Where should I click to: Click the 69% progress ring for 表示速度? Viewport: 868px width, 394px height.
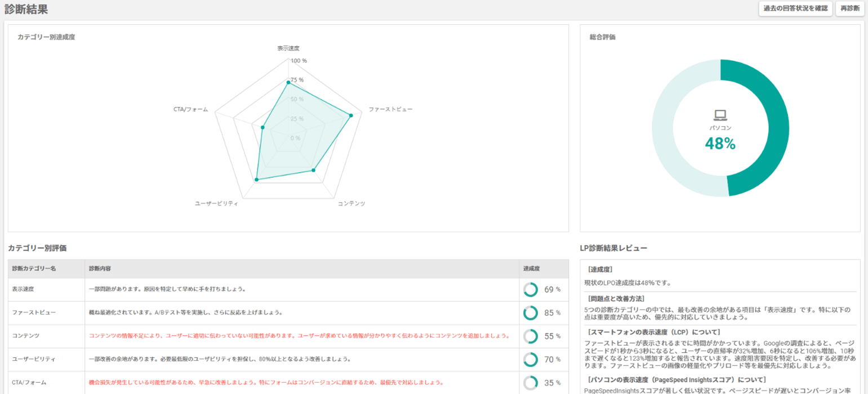tap(530, 289)
